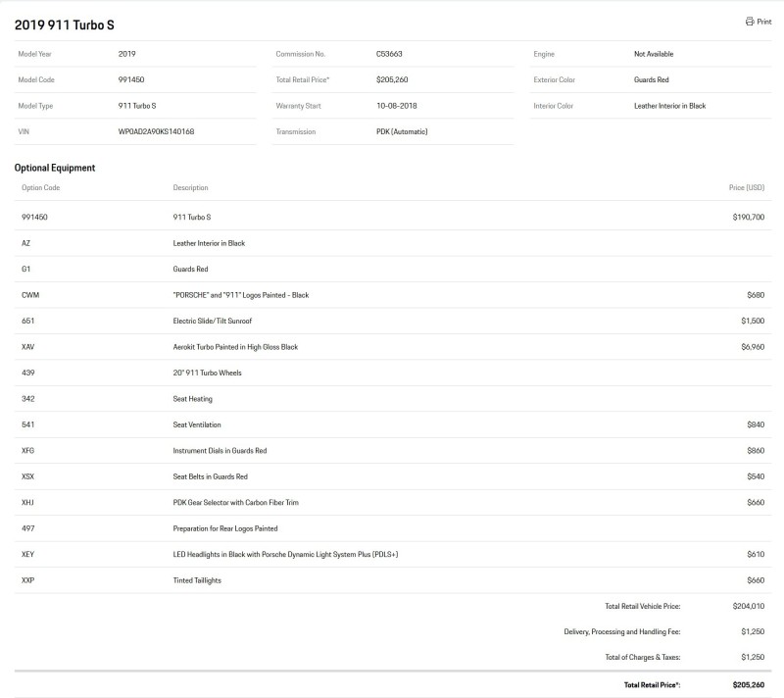Click option code XXP
Screen dimensions: 784x698
coord(28,580)
